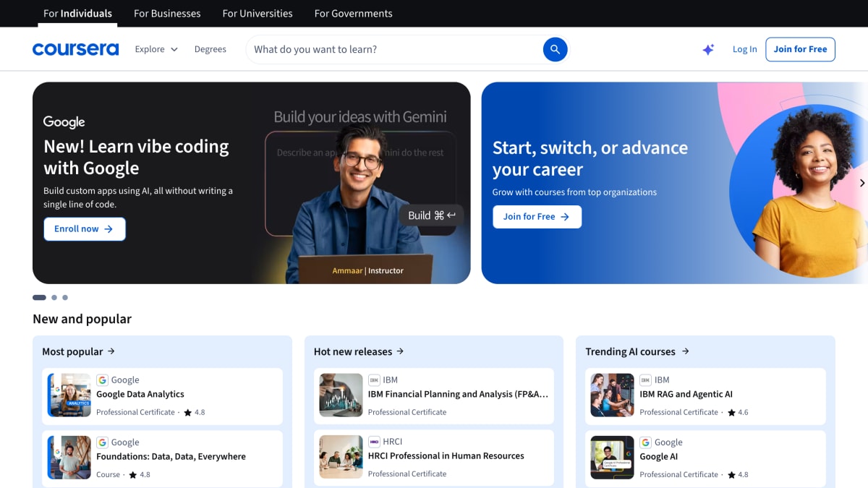Click the 'Build ⌘' key badge in the banner
The image size is (868, 488).
[x=432, y=215]
